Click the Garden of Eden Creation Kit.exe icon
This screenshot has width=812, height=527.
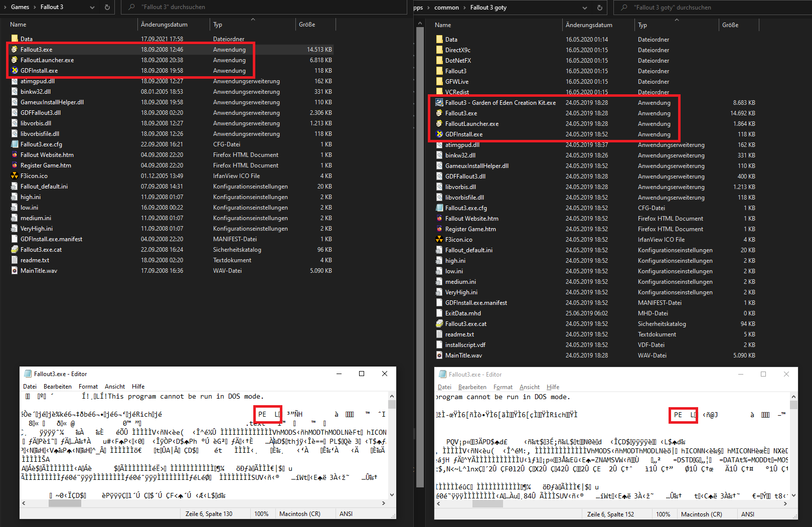click(439, 102)
